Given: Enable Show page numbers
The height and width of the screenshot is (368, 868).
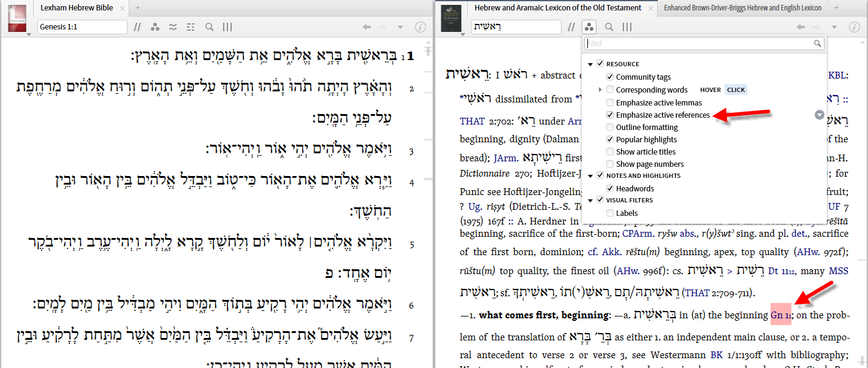Looking at the screenshot, I should coord(610,164).
